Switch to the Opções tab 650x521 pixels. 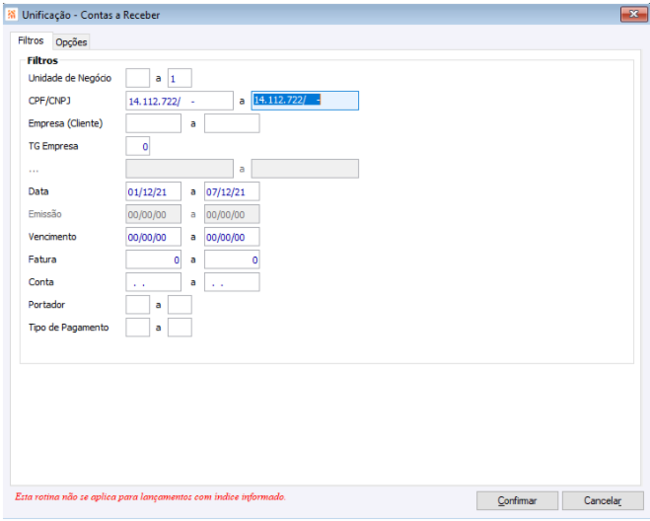pos(71,42)
